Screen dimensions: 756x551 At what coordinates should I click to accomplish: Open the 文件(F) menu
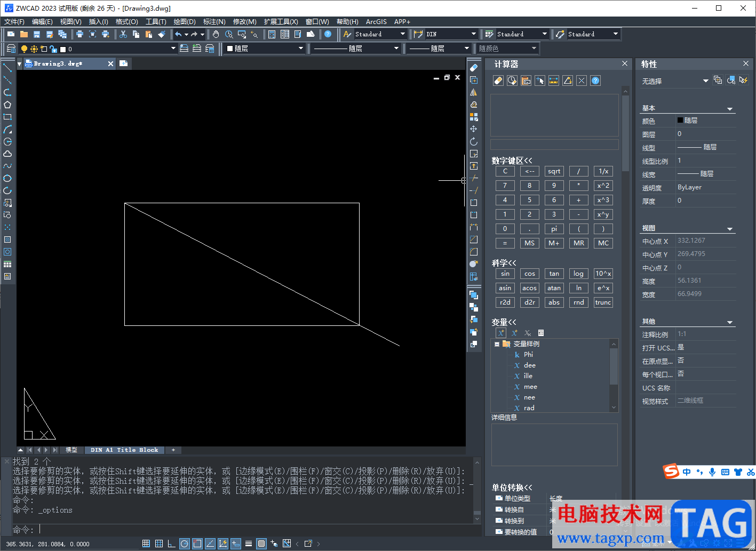point(14,22)
